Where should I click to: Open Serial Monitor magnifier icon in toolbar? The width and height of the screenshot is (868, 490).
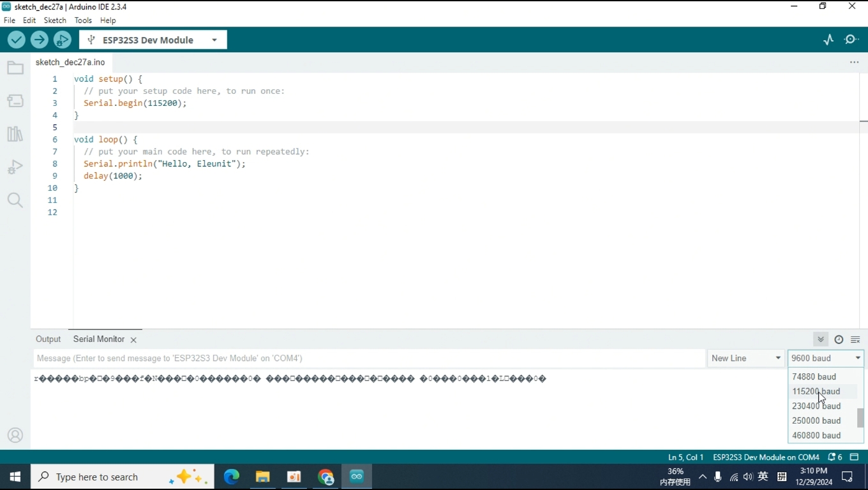[x=851, y=40]
